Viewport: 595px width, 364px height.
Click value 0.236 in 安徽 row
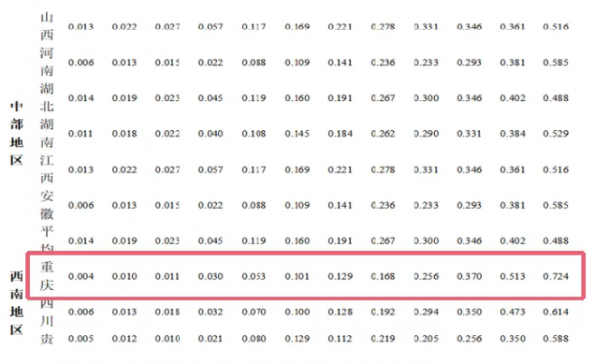pos(384,205)
